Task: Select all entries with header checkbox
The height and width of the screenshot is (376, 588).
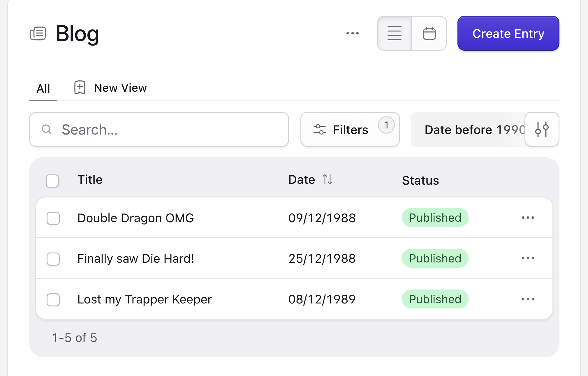Action: point(52,181)
